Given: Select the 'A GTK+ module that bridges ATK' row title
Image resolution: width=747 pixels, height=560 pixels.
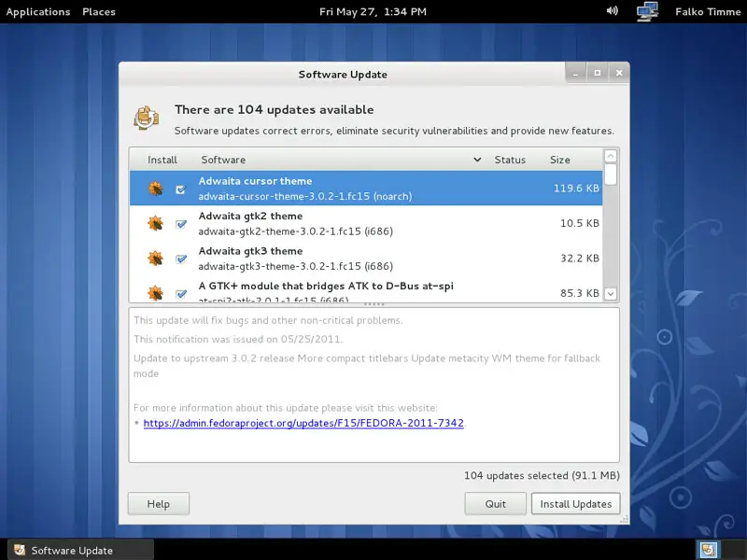Looking at the screenshot, I should point(326,286).
